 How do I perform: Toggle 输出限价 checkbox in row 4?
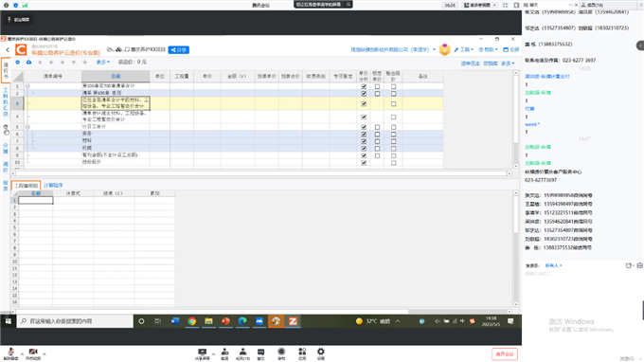pos(393,118)
